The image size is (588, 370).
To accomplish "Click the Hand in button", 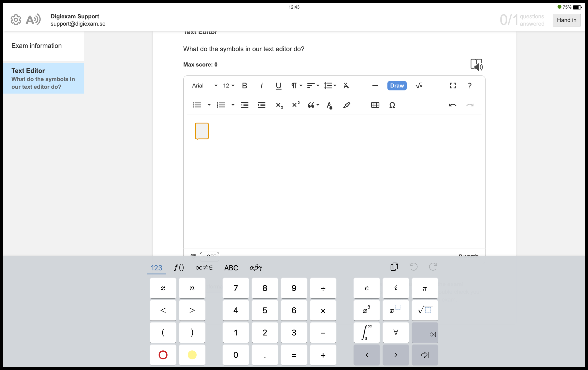I will click(x=567, y=20).
